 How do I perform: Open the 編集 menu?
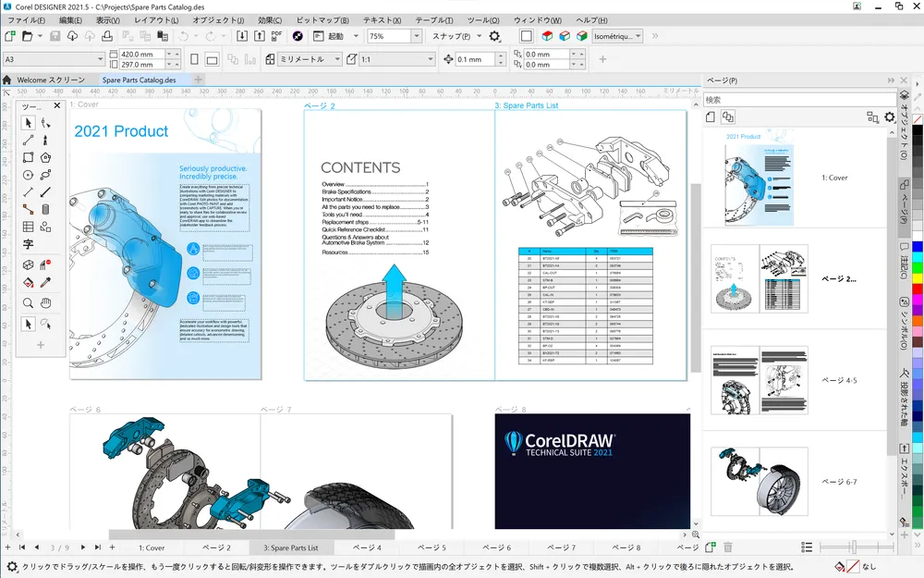tap(70, 20)
